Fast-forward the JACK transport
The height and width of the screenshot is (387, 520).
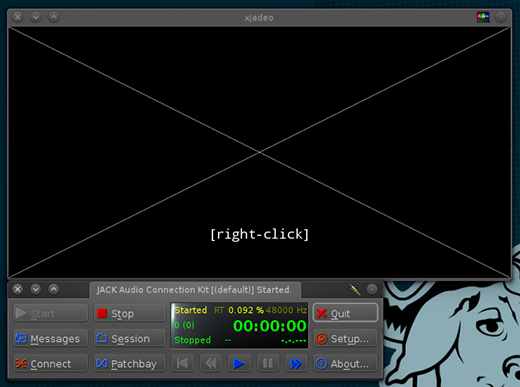[296, 363]
